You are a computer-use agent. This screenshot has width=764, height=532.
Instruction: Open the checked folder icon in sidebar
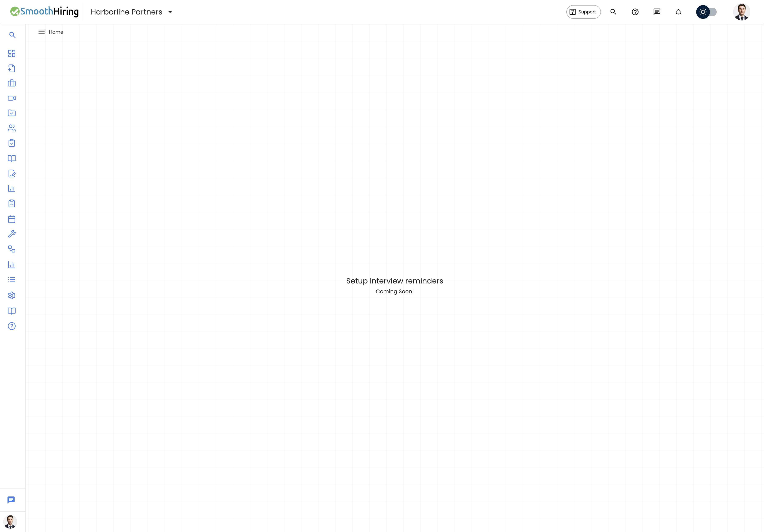click(x=12, y=113)
